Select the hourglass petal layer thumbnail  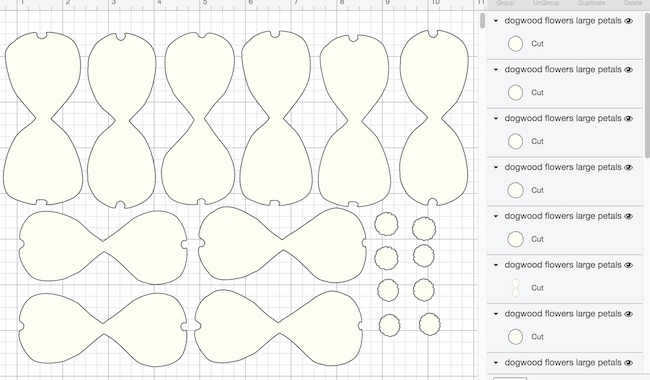point(515,288)
